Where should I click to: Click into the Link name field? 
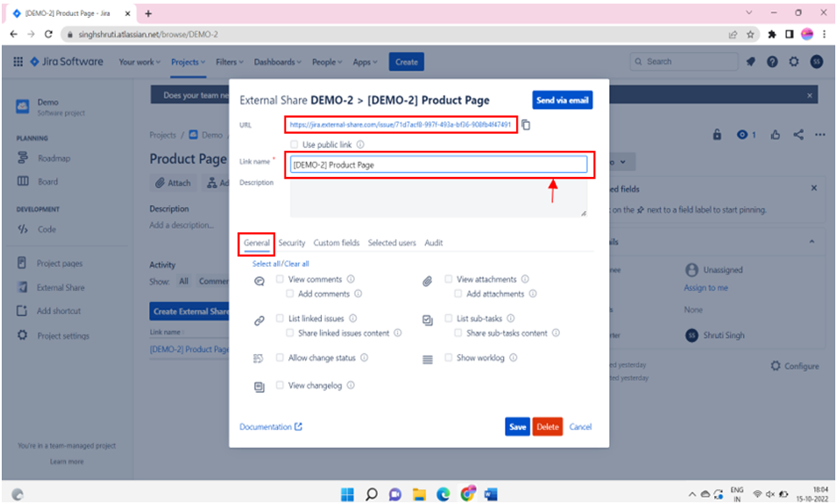[439, 164]
